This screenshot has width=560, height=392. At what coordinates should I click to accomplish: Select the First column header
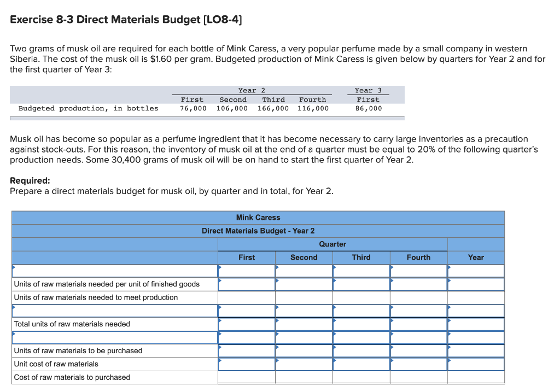point(247,257)
